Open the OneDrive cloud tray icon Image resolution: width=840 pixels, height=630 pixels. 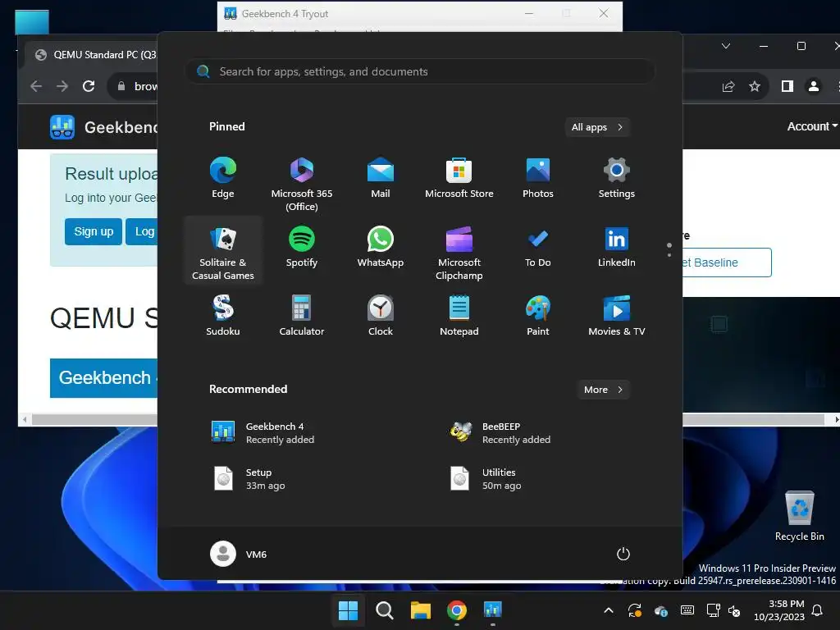pos(661,610)
